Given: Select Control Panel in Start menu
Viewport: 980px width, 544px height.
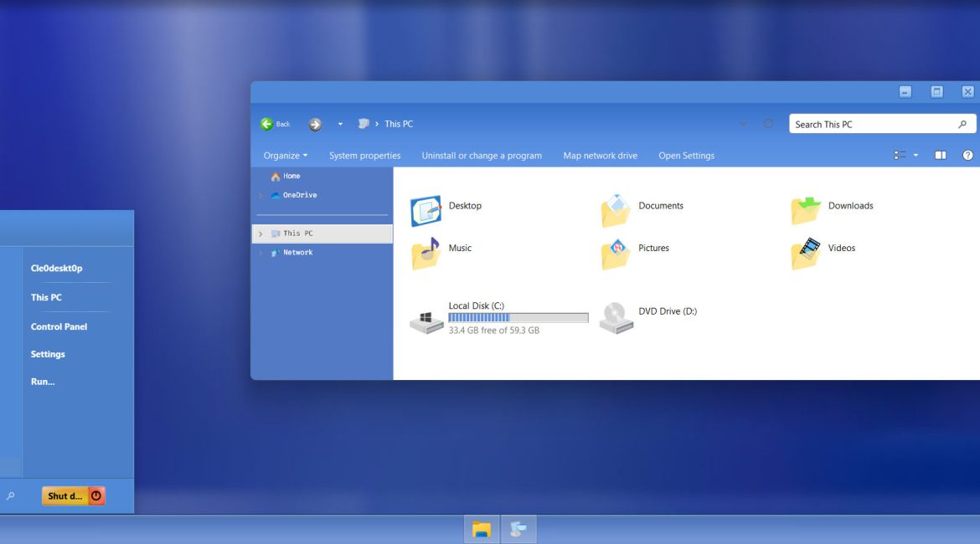Looking at the screenshot, I should coord(59,326).
